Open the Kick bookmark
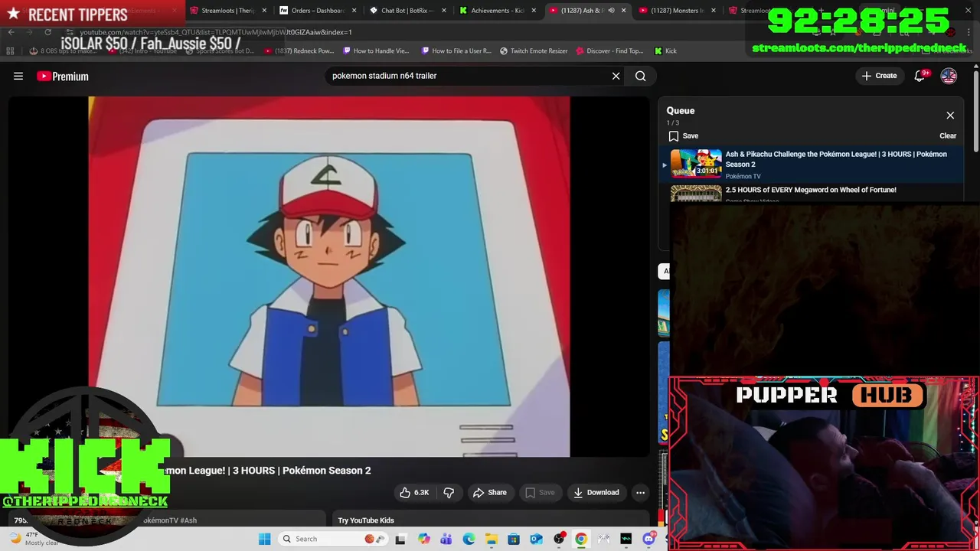 tap(665, 51)
